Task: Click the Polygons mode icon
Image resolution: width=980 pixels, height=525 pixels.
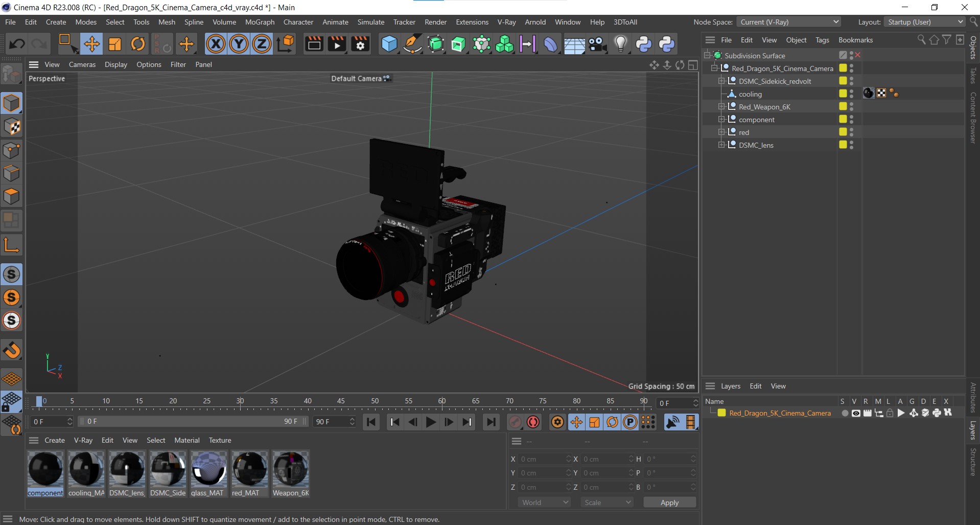Action: [11, 196]
